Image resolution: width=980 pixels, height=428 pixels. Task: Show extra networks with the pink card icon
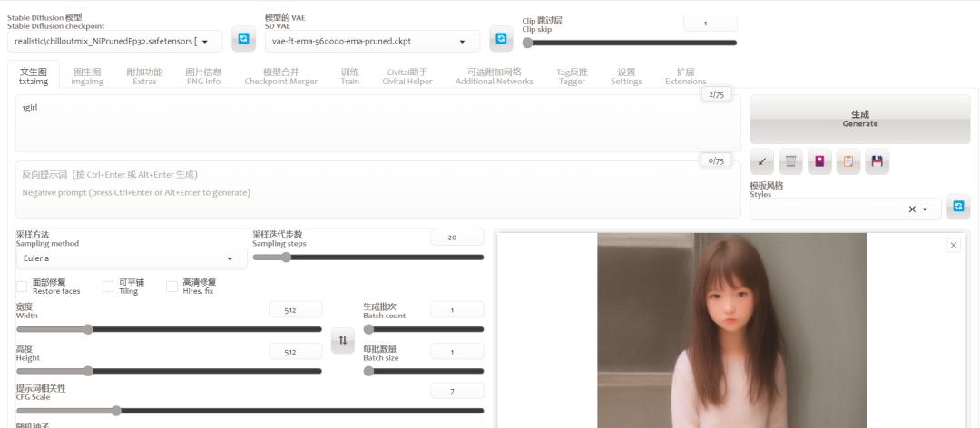click(x=819, y=161)
